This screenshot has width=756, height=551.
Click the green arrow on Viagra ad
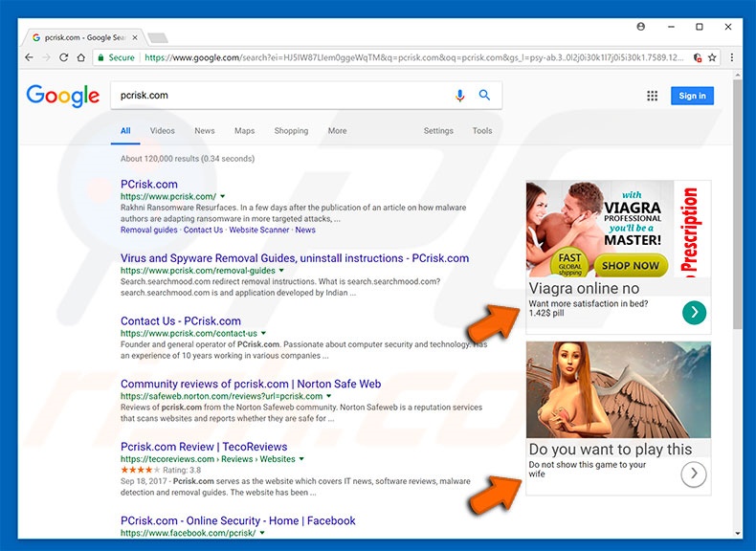tap(695, 312)
